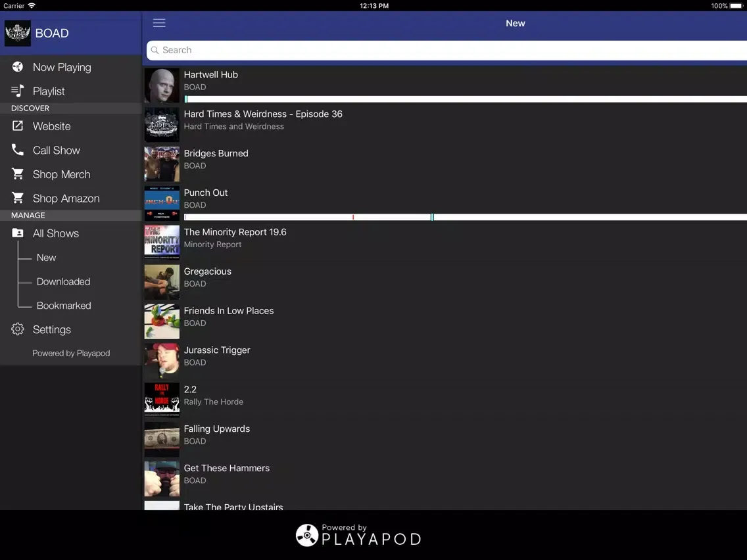747x560 pixels.
Task: Select 'Take The Party Upstairs' episode title
Action: tap(233, 507)
